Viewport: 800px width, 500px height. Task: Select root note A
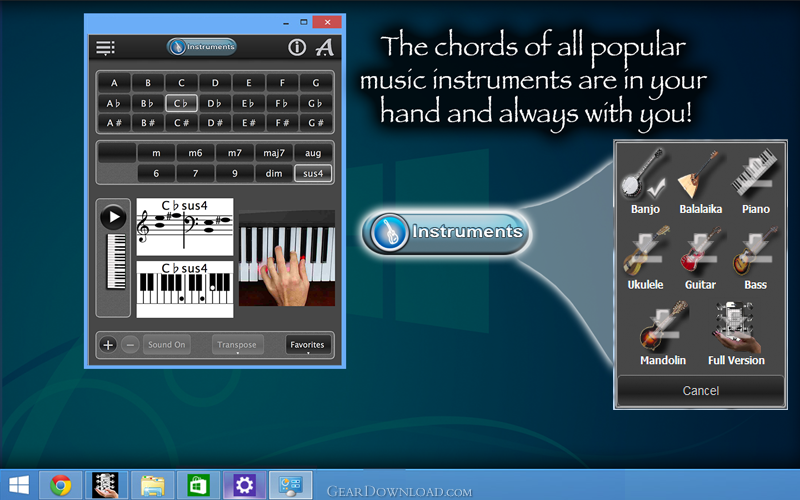tap(114, 83)
